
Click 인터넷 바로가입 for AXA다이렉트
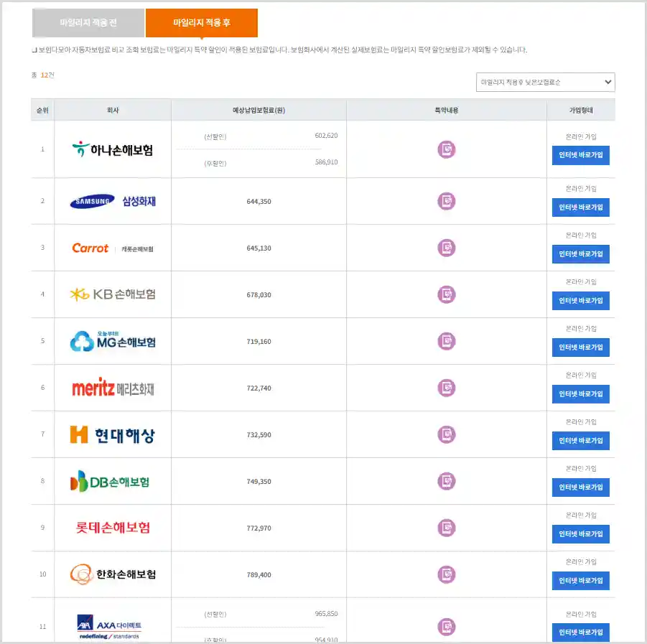coord(580,632)
